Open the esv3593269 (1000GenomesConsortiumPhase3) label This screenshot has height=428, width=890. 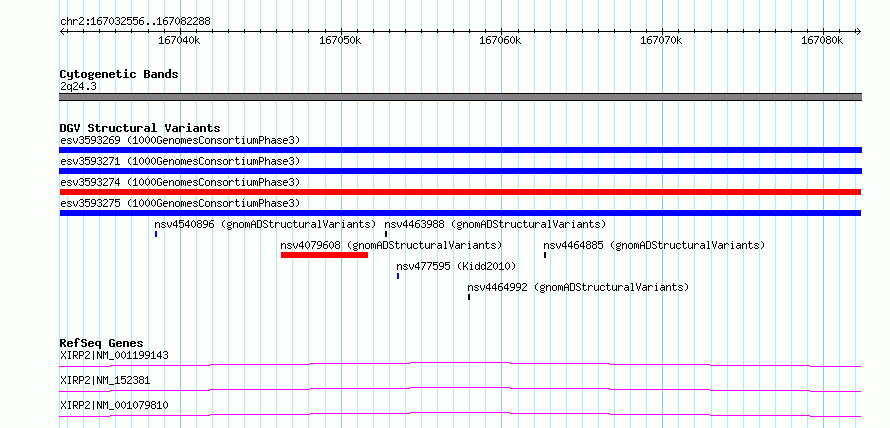(180, 140)
